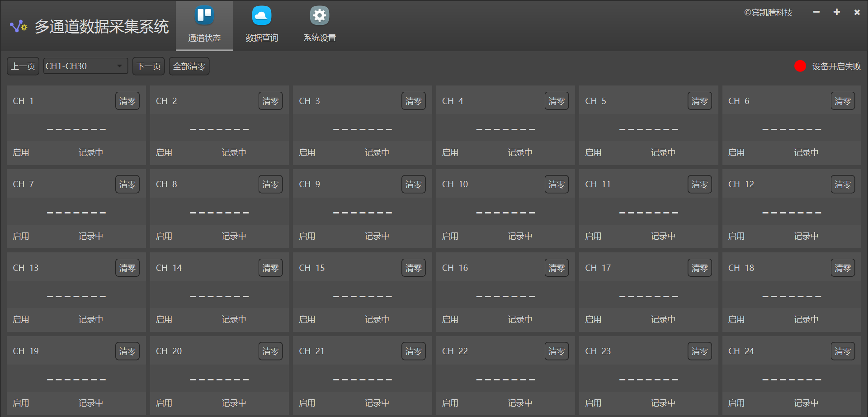Clear channel CH 18 with 清零
Image resolution: width=868 pixels, height=417 pixels.
click(x=843, y=268)
